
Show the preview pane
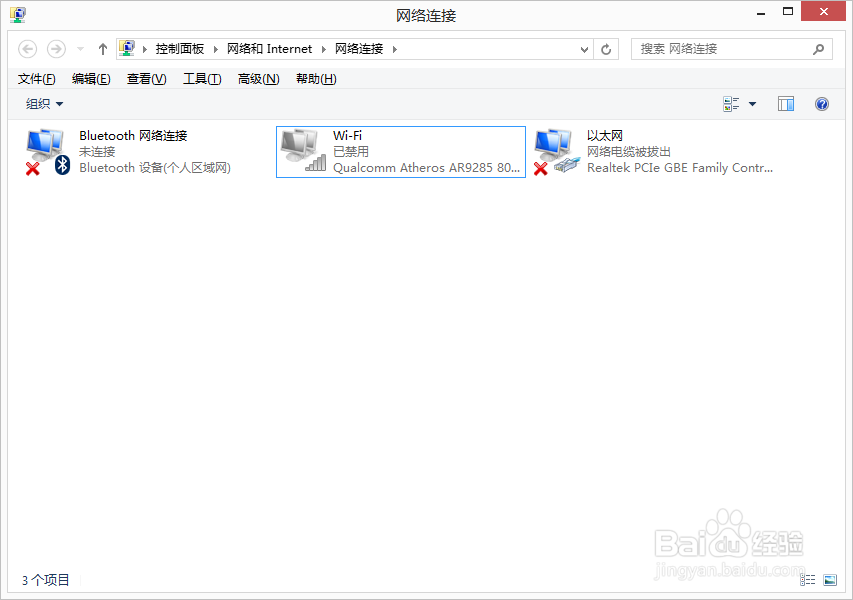pyautogui.click(x=785, y=103)
